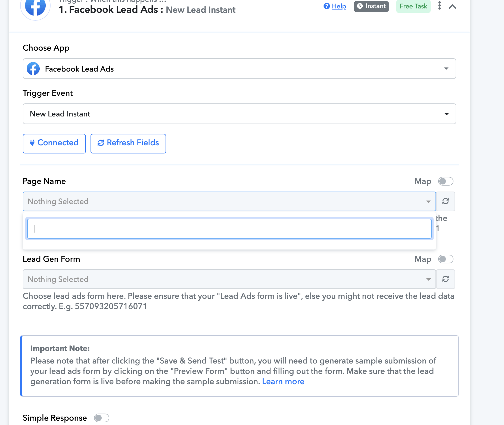The width and height of the screenshot is (504, 425).
Task: Click the 'Trigger Event' label
Action: pos(48,93)
